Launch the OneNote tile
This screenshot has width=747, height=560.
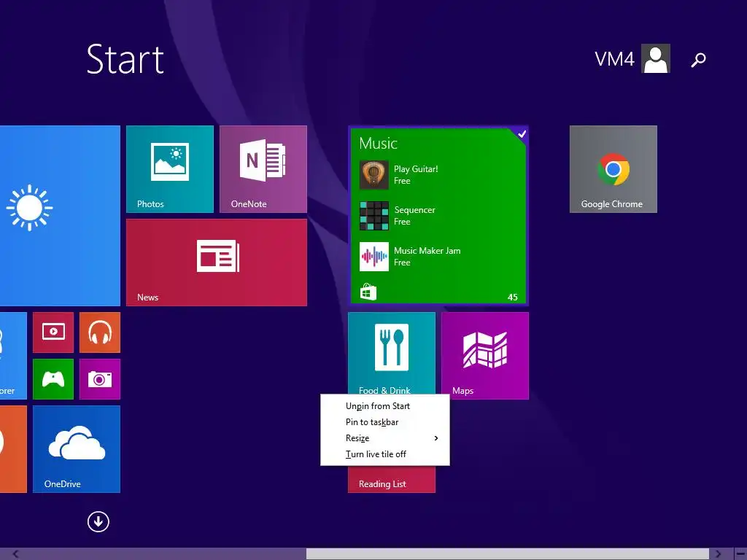click(263, 169)
